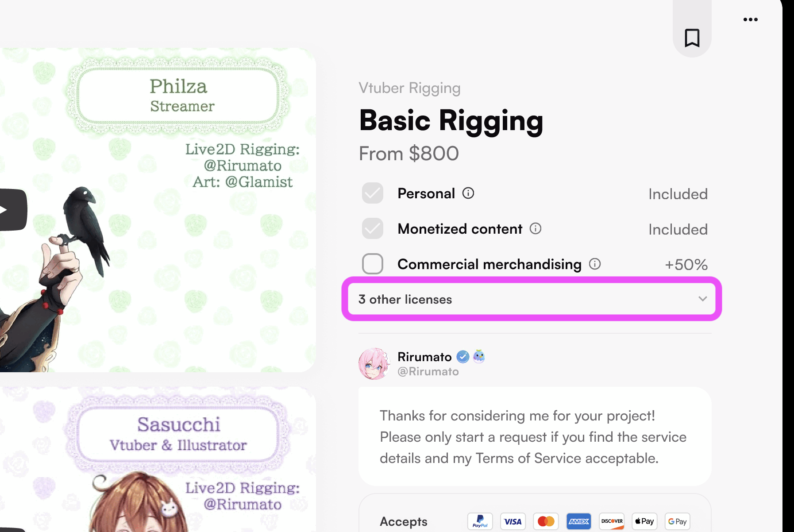Show info about Monetized content license
This screenshot has width=794, height=532.
coord(536,229)
